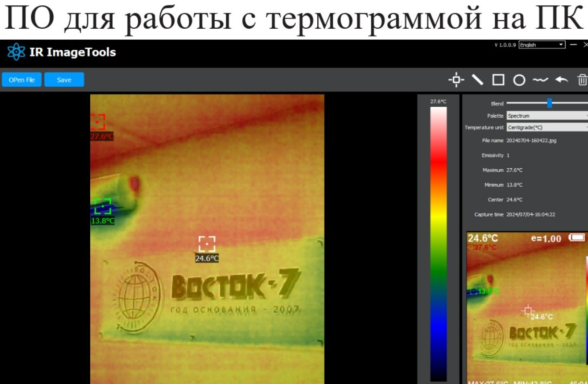Viewport: 588px width, 384px height.
Task: Select the line measurement tool
Action: point(477,80)
